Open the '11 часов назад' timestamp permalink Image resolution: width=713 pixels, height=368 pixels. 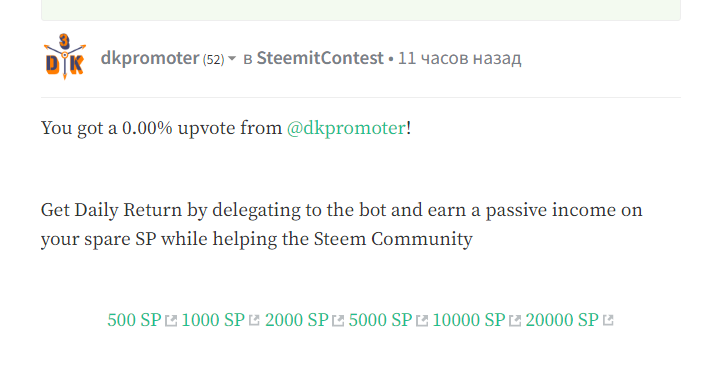pos(459,58)
